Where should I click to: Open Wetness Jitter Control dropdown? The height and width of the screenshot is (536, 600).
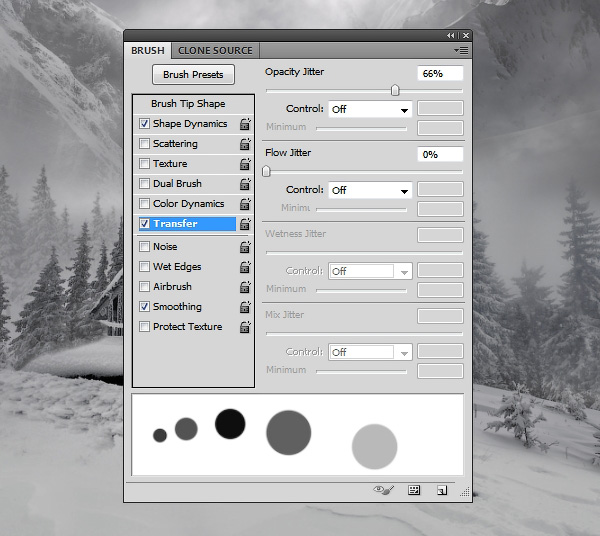click(x=370, y=271)
